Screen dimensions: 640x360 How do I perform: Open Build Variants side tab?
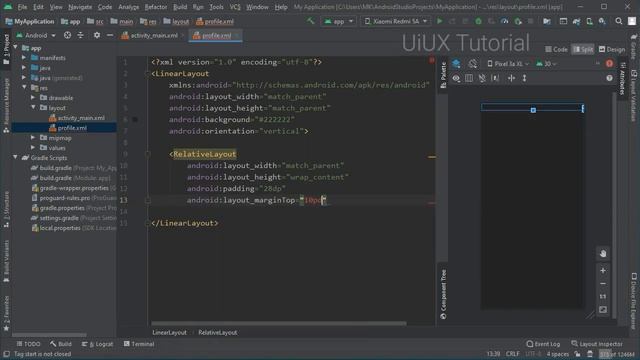click(6, 261)
